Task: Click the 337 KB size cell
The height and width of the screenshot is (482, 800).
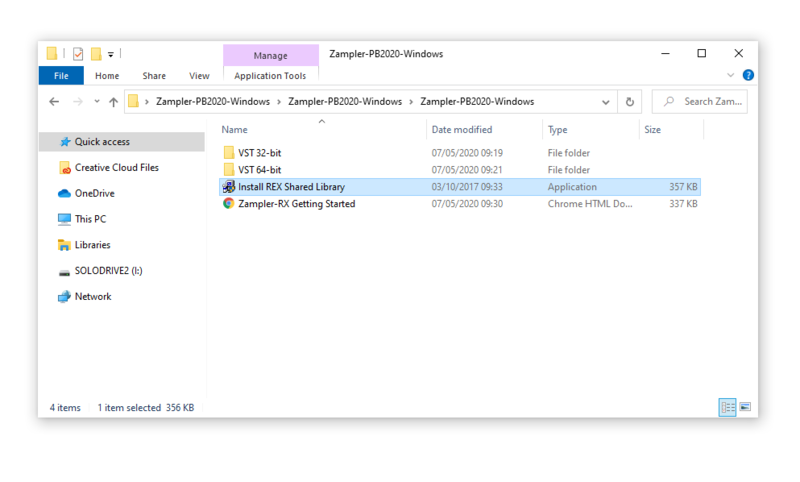Action: (x=683, y=204)
